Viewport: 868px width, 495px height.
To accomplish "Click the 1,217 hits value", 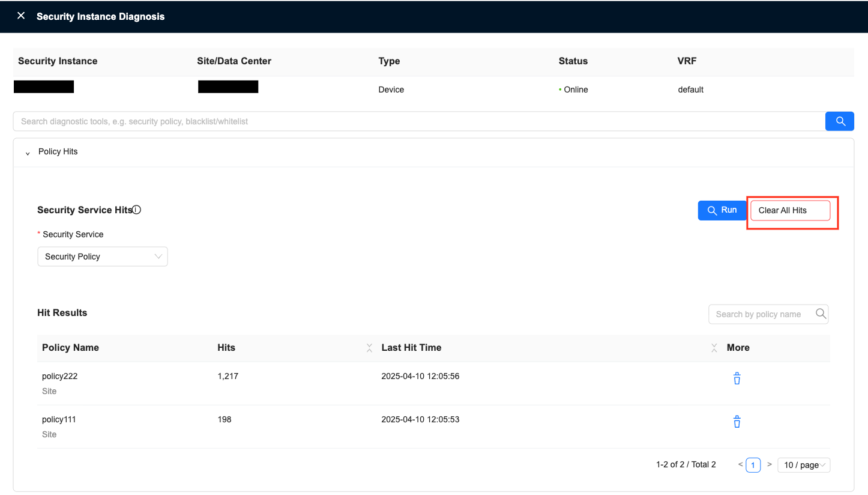I will click(228, 377).
